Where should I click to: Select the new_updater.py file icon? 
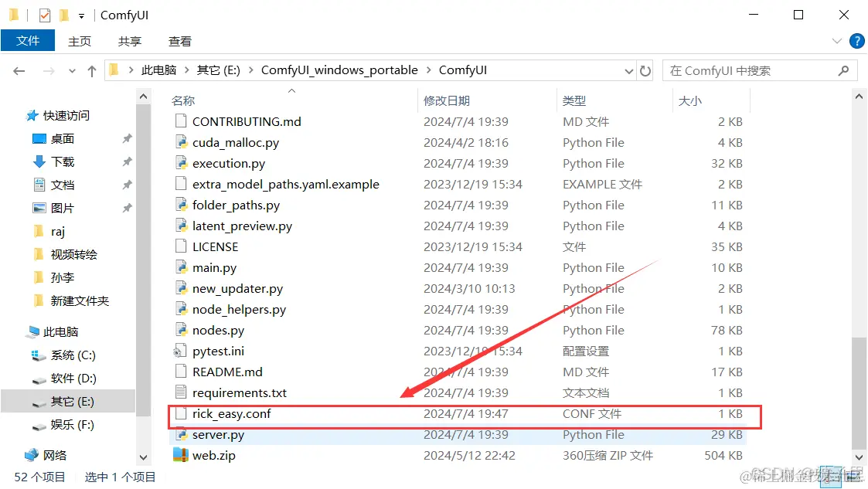click(180, 288)
